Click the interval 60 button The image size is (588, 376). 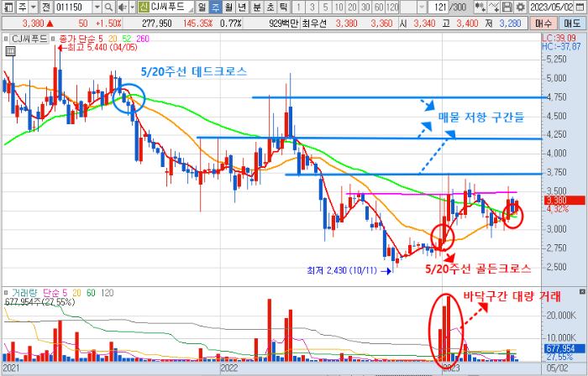379,7
